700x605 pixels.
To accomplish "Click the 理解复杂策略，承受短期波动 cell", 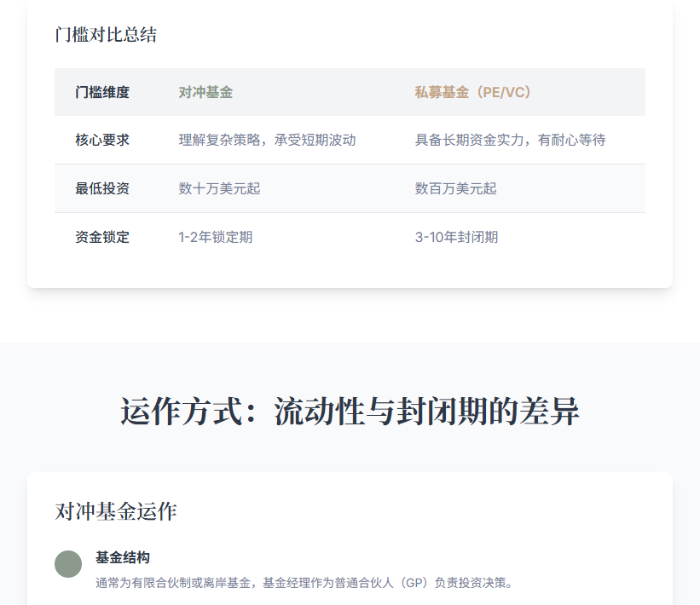I will point(267,140).
